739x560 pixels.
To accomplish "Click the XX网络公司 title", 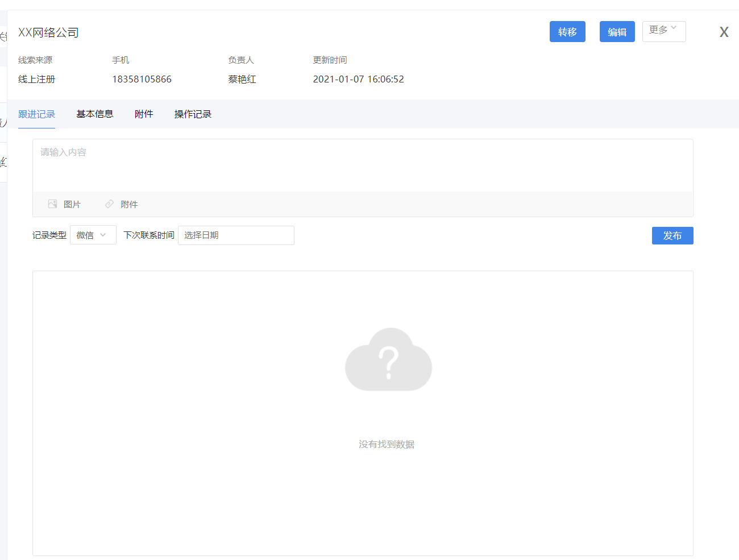I will point(48,33).
